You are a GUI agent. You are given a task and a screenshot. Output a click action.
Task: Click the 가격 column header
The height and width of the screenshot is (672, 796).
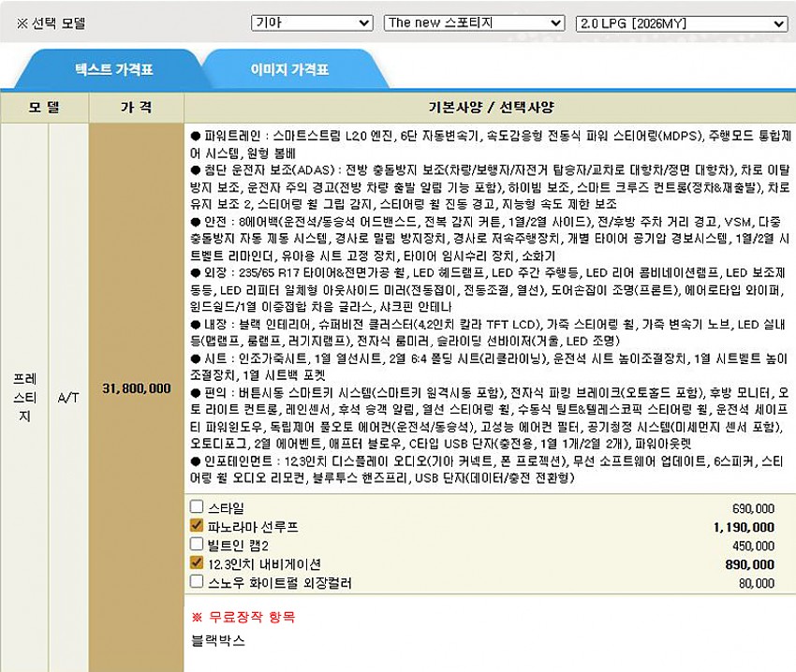point(137,107)
